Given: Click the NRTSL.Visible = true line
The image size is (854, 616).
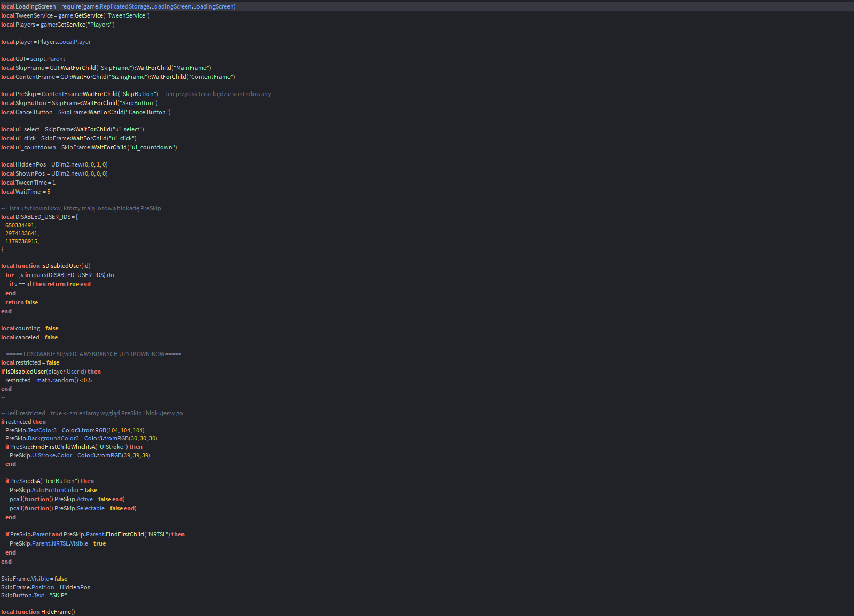Looking at the screenshot, I should [58, 543].
